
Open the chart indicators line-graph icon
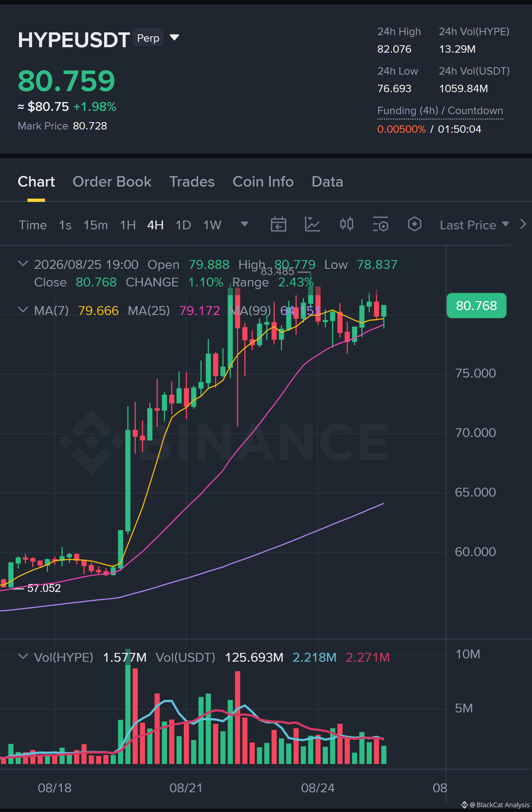tap(312, 224)
